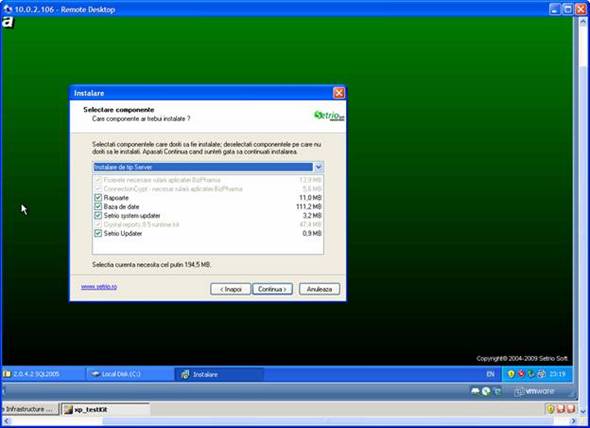Open the installation type dropdown arrow
This screenshot has height=428, width=590.
pyautogui.click(x=318, y=167)
